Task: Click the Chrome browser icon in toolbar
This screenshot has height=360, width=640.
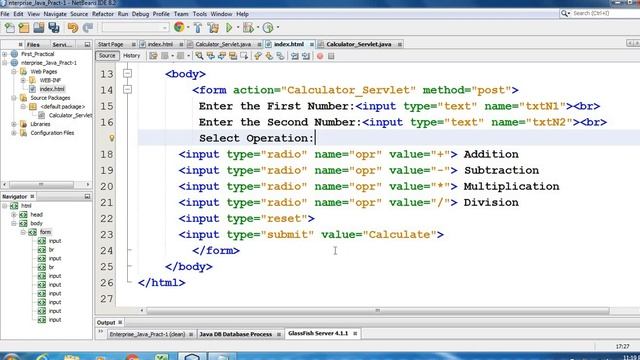Action: coord(179,27)
